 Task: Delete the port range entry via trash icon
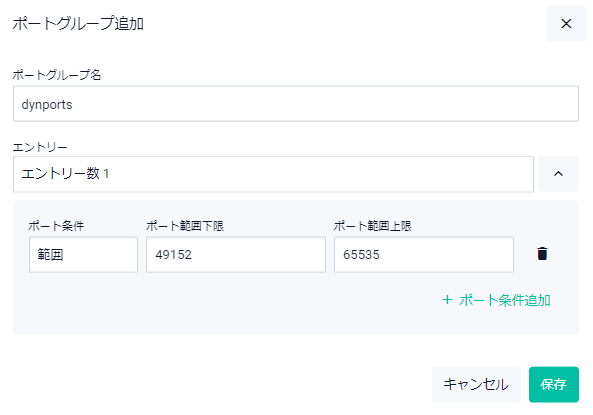[x=542, y=254]
